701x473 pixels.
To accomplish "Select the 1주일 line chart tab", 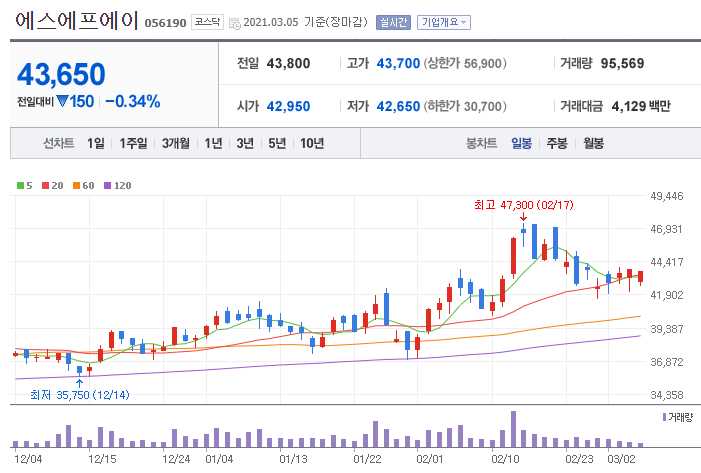I will 133,144.
